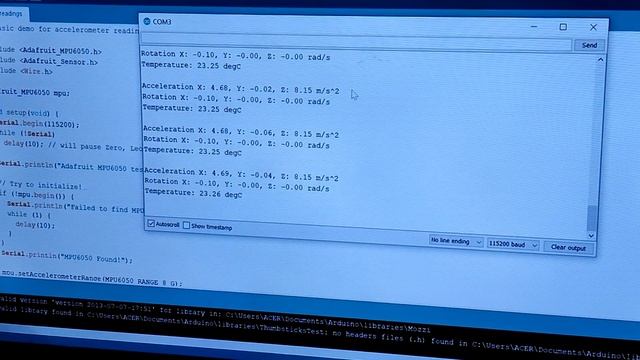The width and height of the screenshot is (640, 360).
Task: Click the '// Try to initialize!' comment line
Action: point(41,185)
